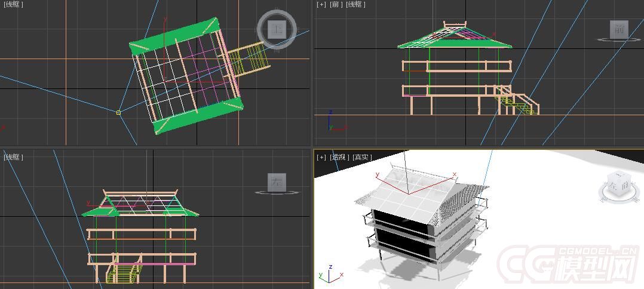
Task: Open [线框] shading menu in front viewport
Action: click(355, 5)
